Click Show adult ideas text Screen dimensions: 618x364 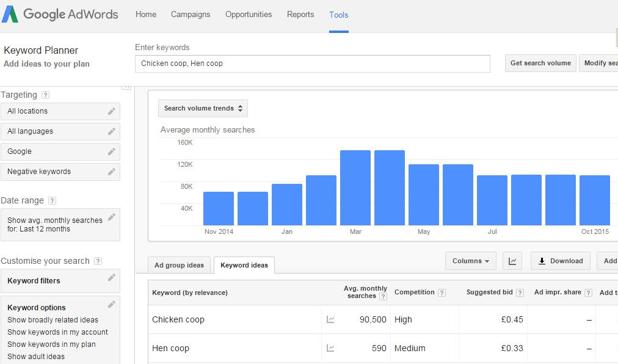[x=36, y=357]
